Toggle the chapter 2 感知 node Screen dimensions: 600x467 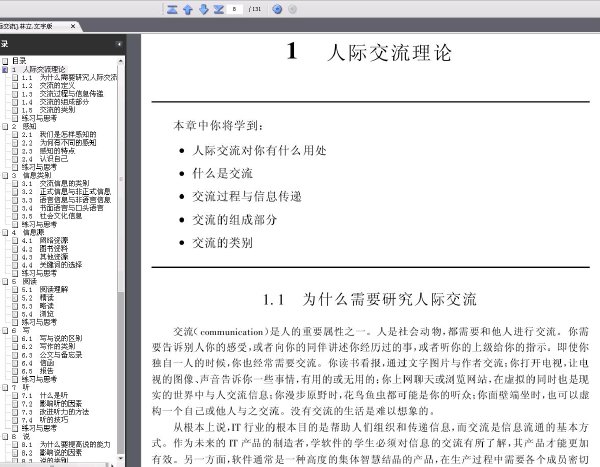(x=5, y=126)
